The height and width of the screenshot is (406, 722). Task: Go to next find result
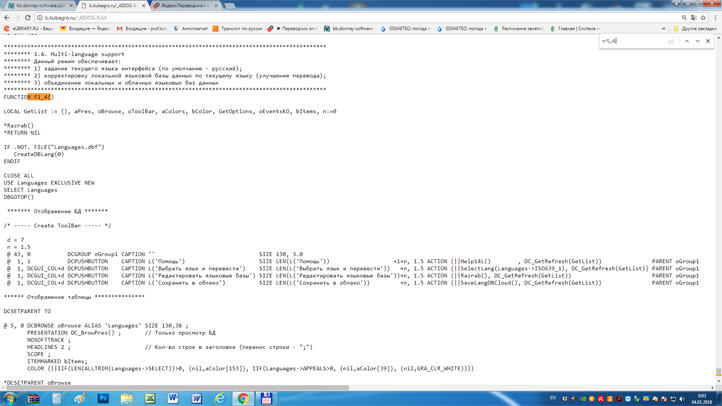coord(698,41)
